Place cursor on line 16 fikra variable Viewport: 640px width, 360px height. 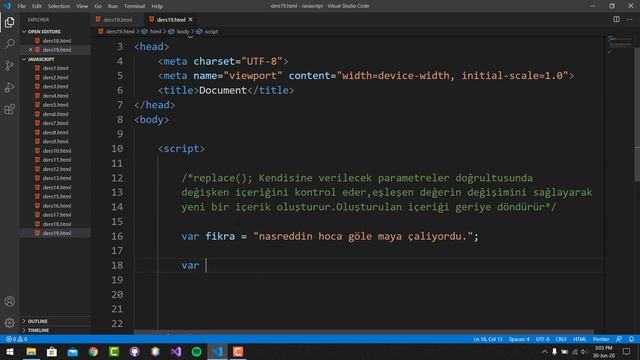coord(220,236)
